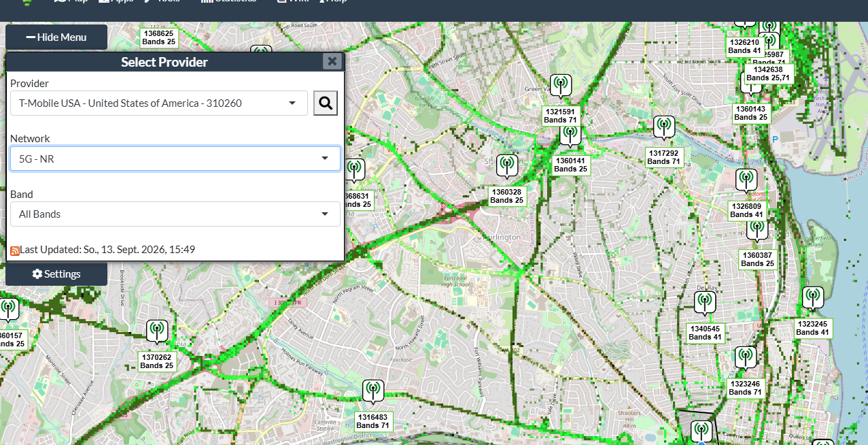Viewport: 868px width, 445px height.
Task: Click the magnifier search button beside Provider
Action: tap(326, 103)
